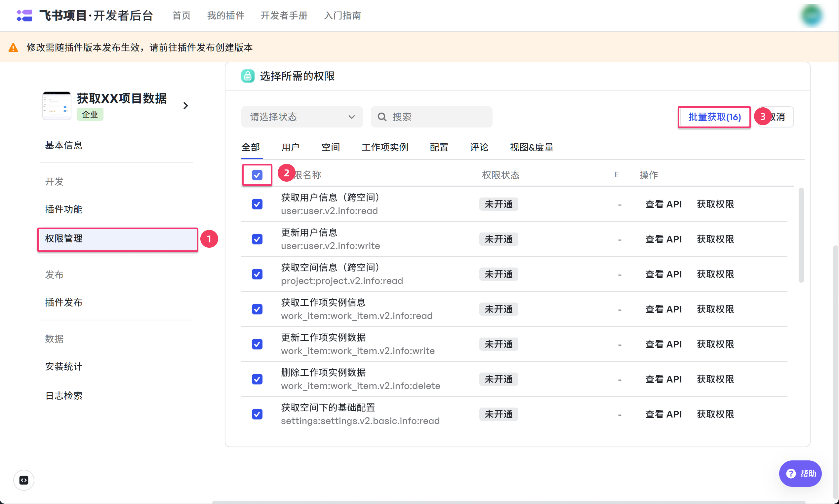Open the code panel icon at bottom left
839x504 pixels.
click(24, 480)
